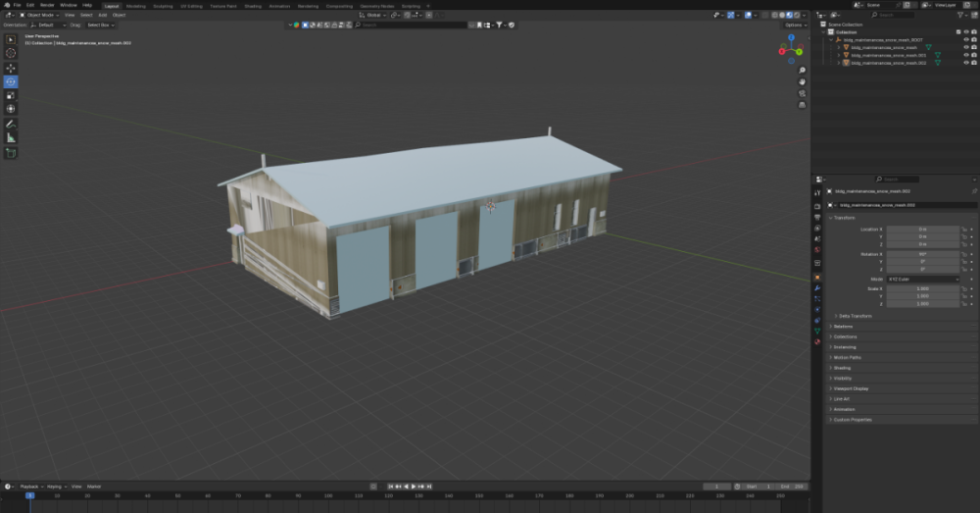Click the viewport Options button
The height and width of the screenshot is (513, 980).
pos(793,25)
